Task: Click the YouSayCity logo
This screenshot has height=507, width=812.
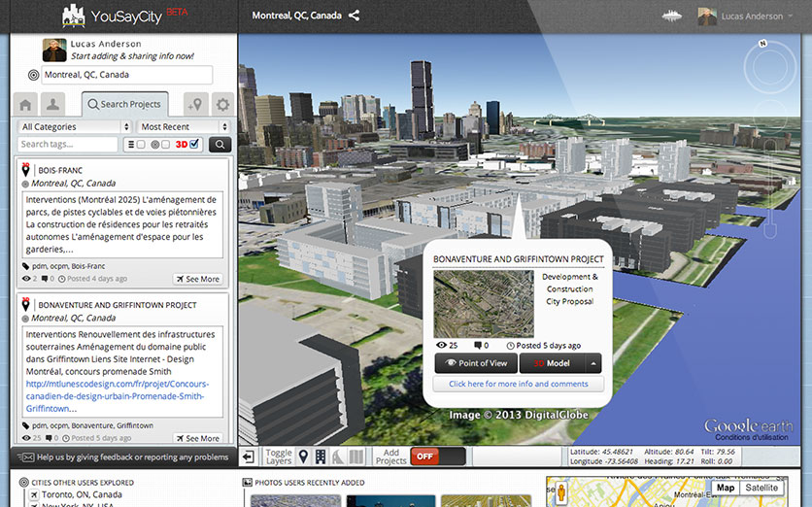Action: tap(124, 17)
